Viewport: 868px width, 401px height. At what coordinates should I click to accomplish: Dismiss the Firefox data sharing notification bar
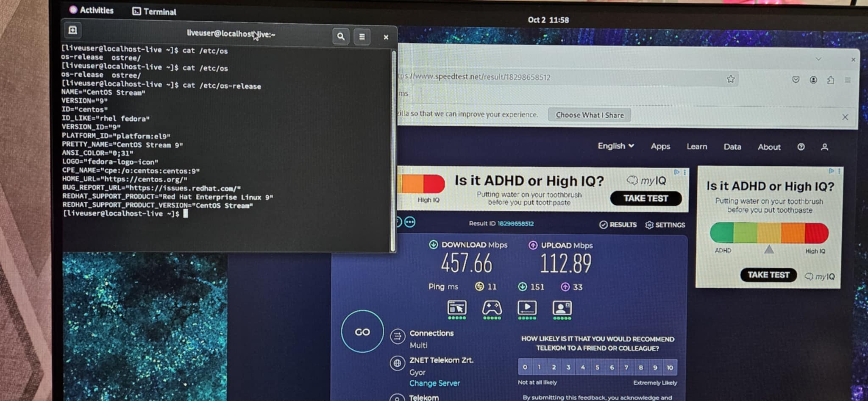[845, 117]
